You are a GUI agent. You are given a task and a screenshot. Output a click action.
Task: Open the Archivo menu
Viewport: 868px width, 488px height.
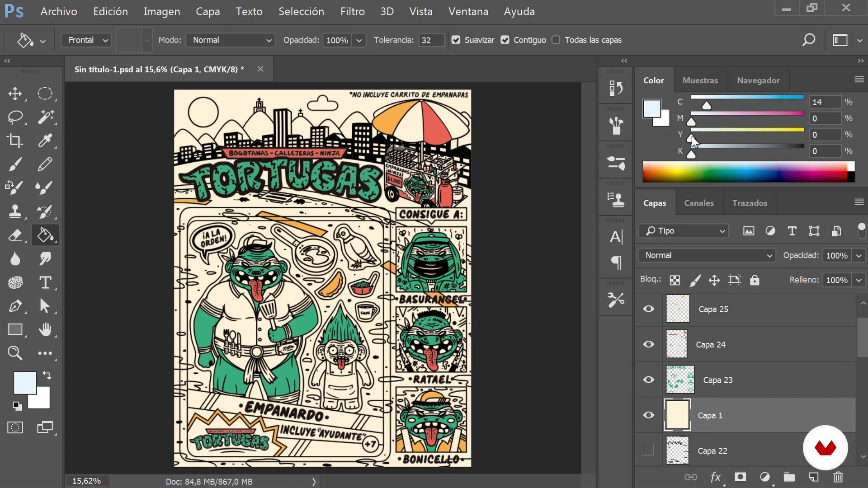[59, 12]
